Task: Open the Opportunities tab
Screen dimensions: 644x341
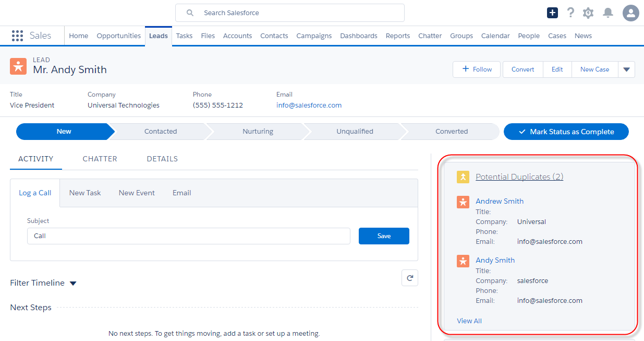Action: coord(119,36)
